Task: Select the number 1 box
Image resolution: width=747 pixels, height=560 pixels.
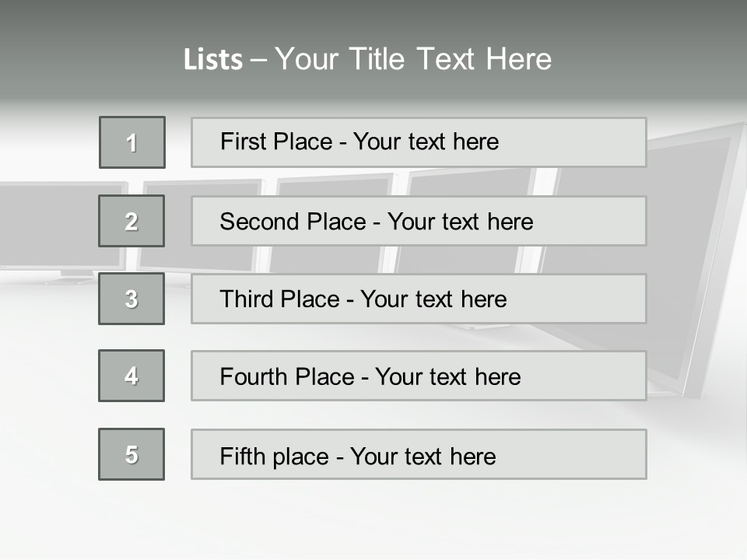Action: [x=132, y=142]
